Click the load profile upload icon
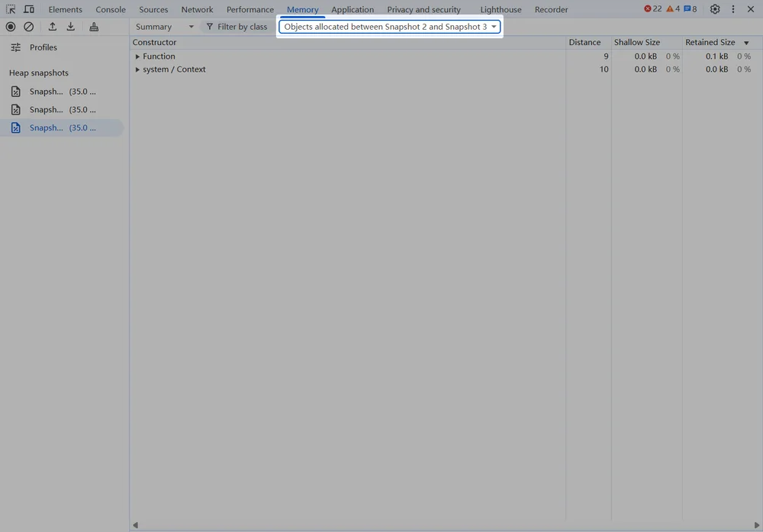The image size is (763, 532). tap(52, 27)
